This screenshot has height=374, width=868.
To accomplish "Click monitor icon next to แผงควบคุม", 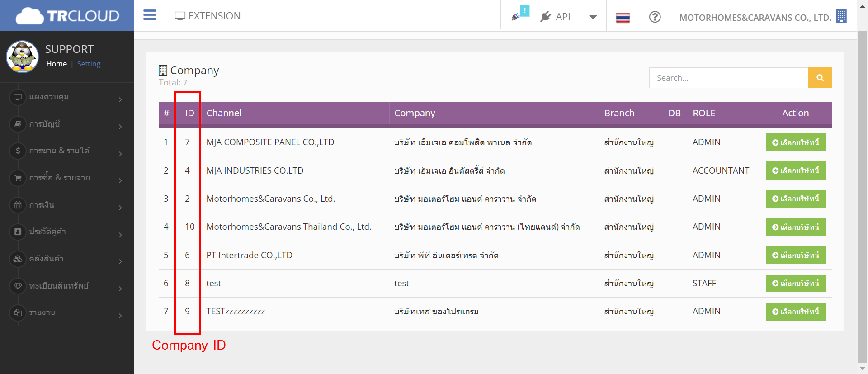I will (18, 97).
